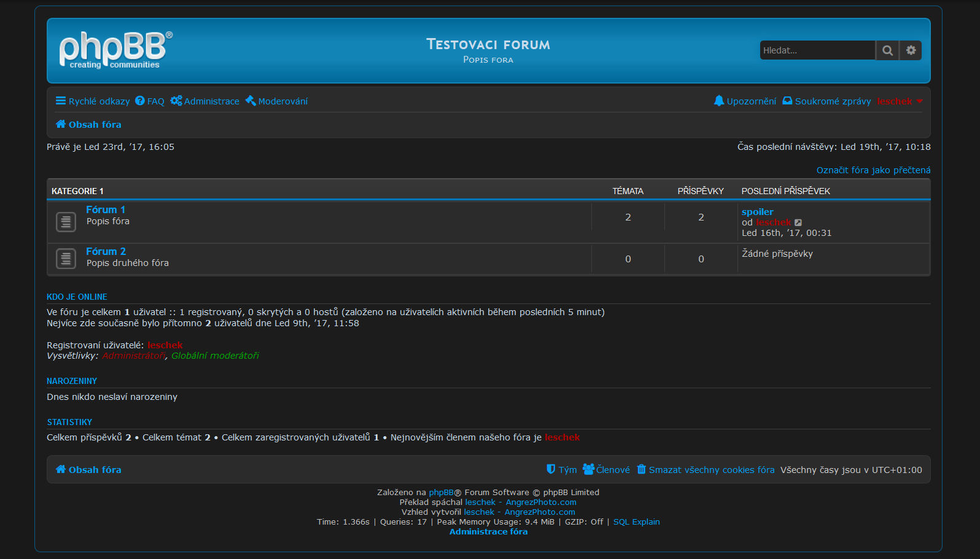The width and height of the screenshot is (980, 559).
Task: Open Fórum 2
Action: [x=106, y=252]
